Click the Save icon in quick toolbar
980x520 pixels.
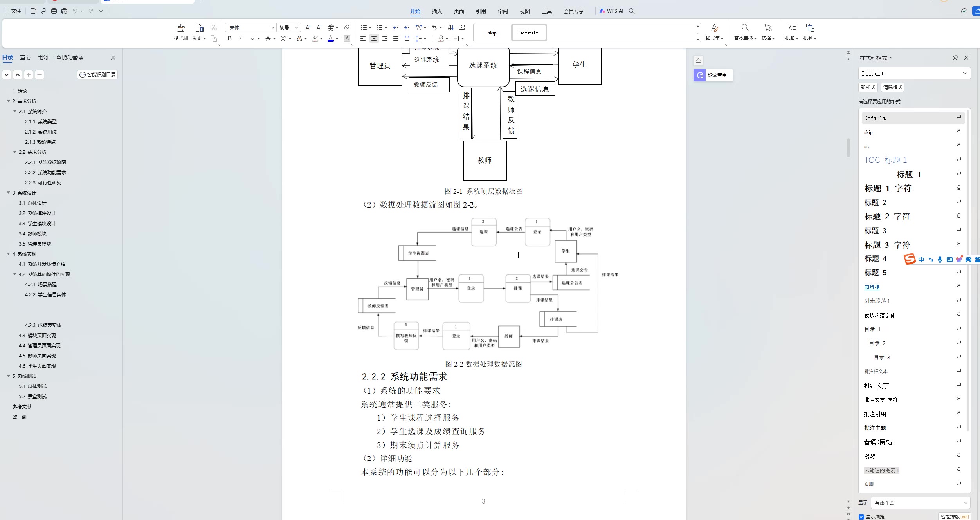pos(34,11)
